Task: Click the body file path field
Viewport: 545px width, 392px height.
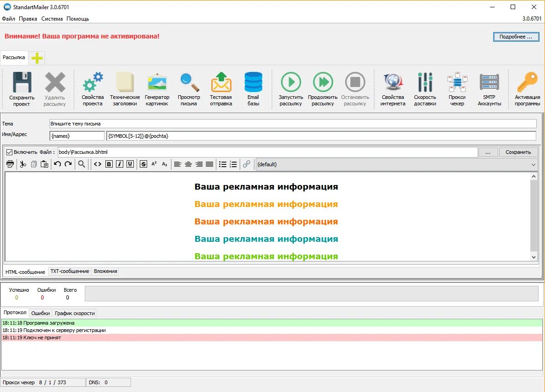Action: click(x=267, y=152)
